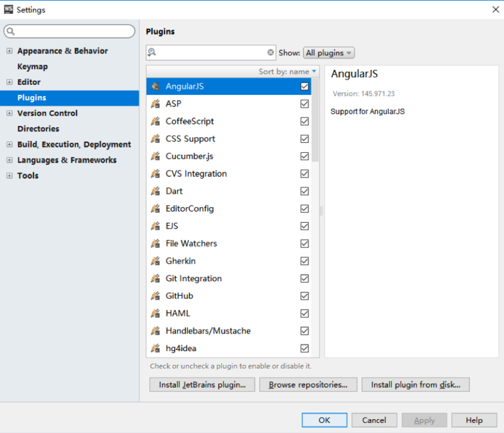This screenshot has width=504, height=433.
Task: Click the Git Integration plugin icon
Action: [156, 278]
